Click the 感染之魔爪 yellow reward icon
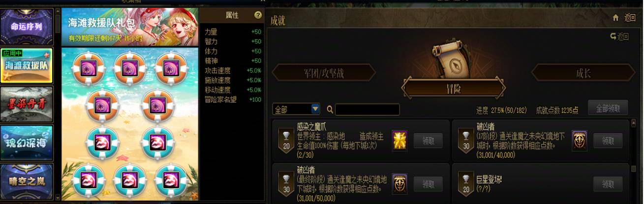Viewport: 644px width, 204px height. tap(399, 141)
